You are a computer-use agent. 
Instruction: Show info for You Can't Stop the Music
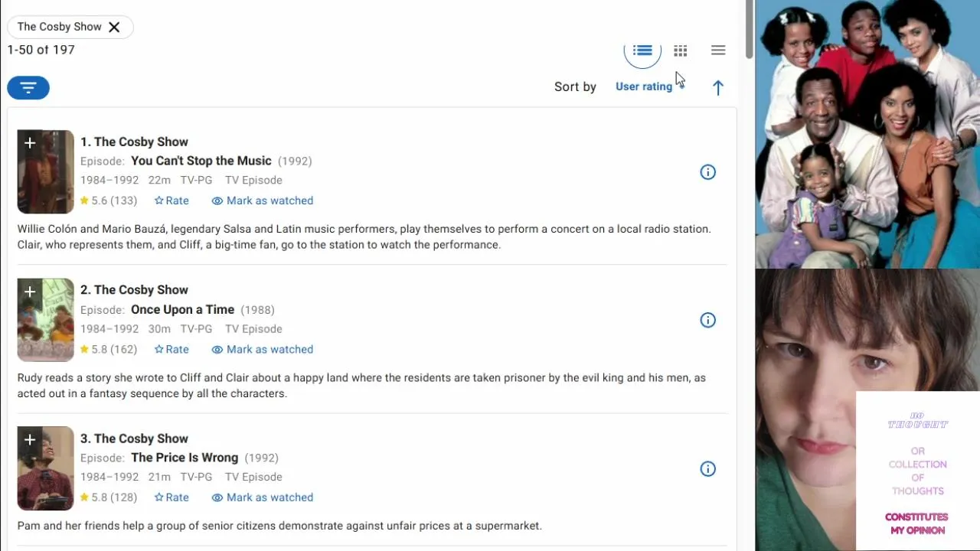(x=708, y=172)
